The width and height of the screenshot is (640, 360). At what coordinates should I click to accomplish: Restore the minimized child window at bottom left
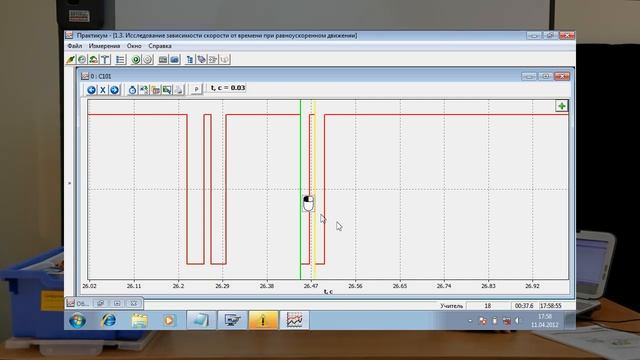coord(100,303)
